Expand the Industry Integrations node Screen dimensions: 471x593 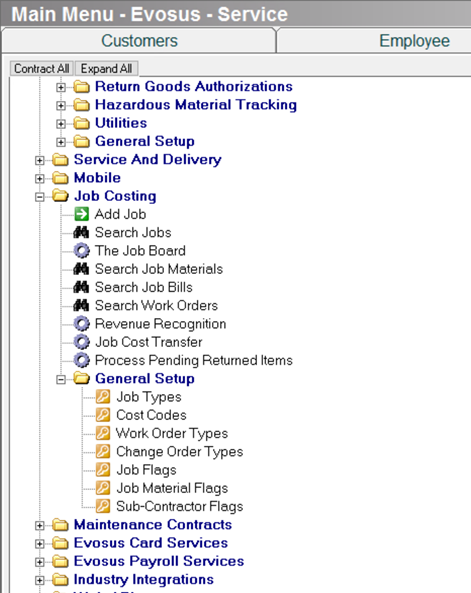coord(39,580)
